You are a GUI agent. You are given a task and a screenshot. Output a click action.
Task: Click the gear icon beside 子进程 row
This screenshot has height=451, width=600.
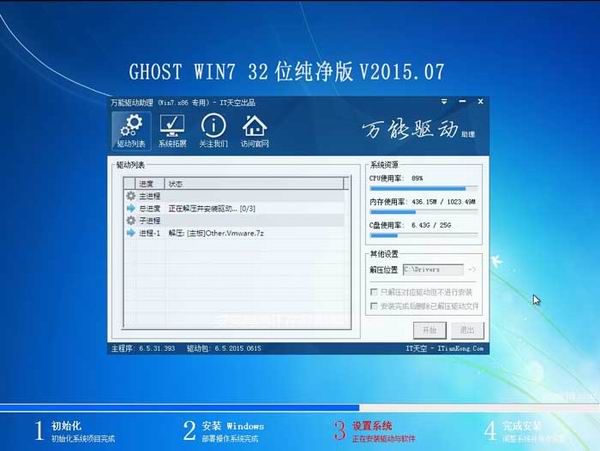131,220
